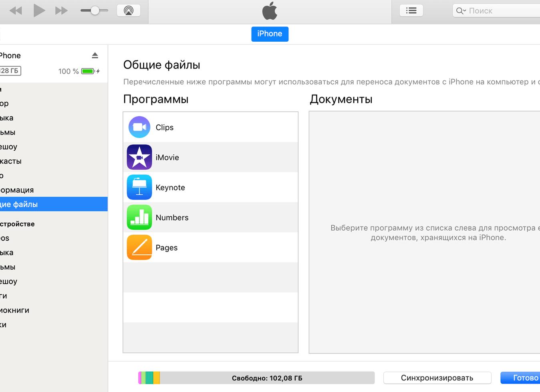Open the sidebar item ending in 'касты'
The width and height of the screenshot is (540, 392).
[11, 161]
